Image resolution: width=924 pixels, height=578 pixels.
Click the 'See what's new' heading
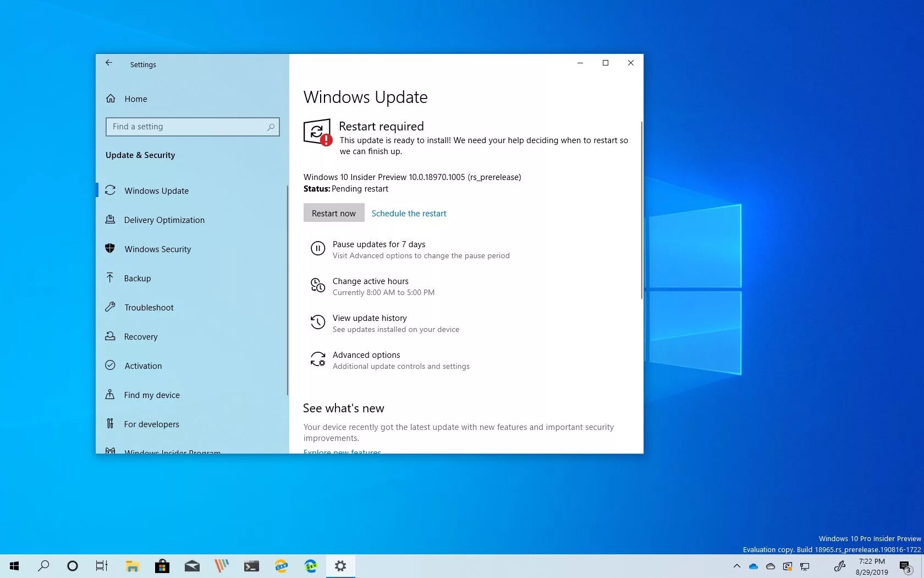(343, 408)
